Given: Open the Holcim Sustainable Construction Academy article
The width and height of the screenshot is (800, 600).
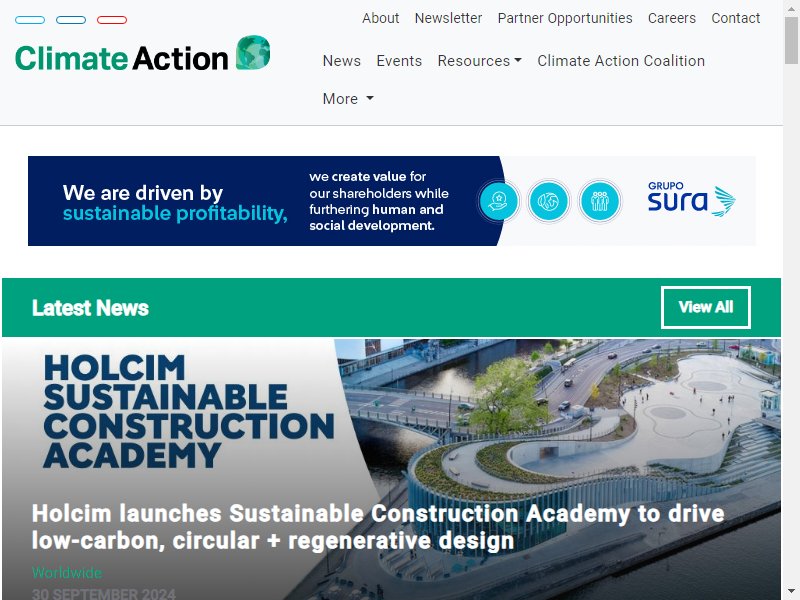Looking at the screenshot, I should pyautogui.click(x=378, y=527).
